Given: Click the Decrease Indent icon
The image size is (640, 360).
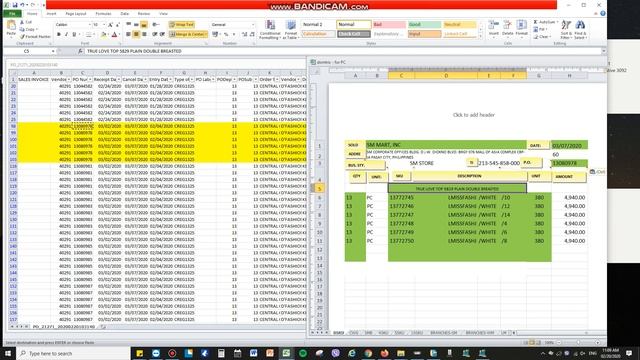Looking at the screenshot, I should [x=155, y=34].
